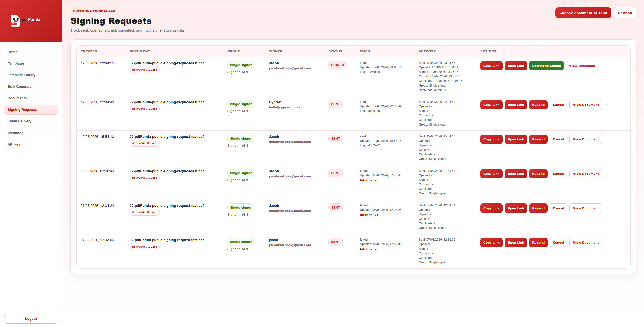The width and height of the screenshot is (644, 327).
Task: Open Link for the 15:54:13 request
Action: [516, 139]
